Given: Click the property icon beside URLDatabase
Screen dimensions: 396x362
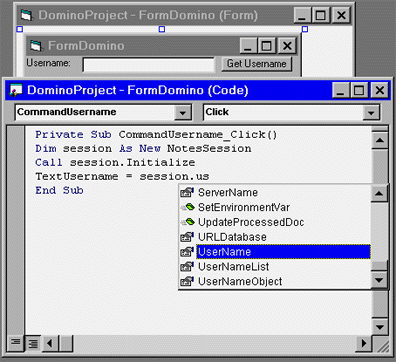Looking at the screenshot, I should [187, 237].
